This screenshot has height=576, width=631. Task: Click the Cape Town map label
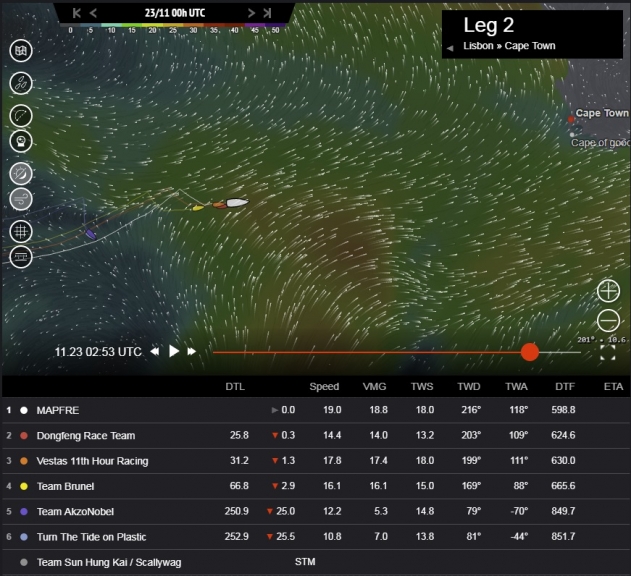(602, 113)
